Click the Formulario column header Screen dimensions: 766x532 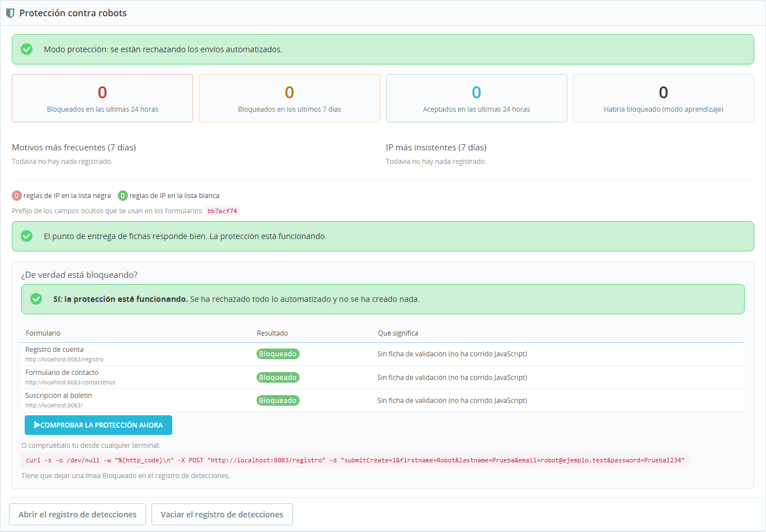(43, 333)
